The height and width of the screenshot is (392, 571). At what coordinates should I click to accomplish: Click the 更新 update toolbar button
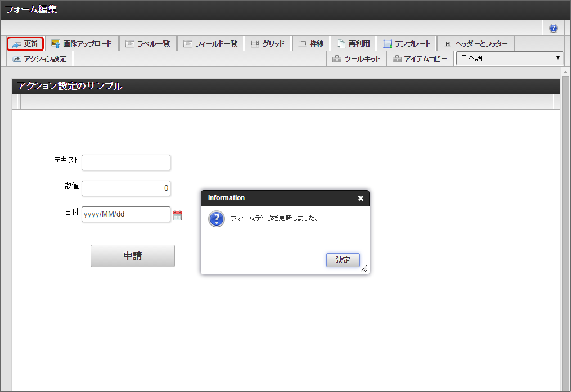pyautogui.click(x=25, y=44)
